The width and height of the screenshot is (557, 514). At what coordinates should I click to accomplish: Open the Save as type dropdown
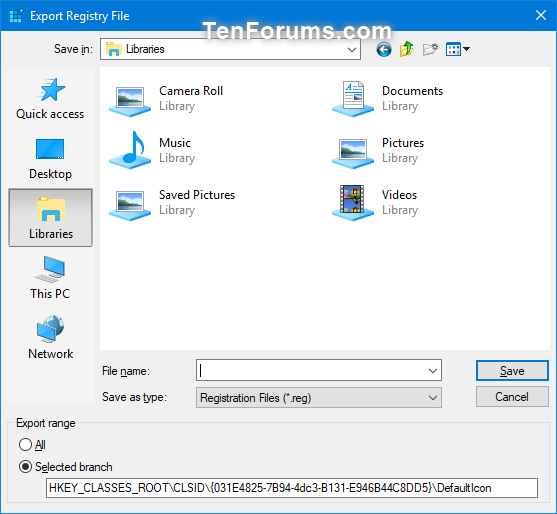(x=319, y=397)
